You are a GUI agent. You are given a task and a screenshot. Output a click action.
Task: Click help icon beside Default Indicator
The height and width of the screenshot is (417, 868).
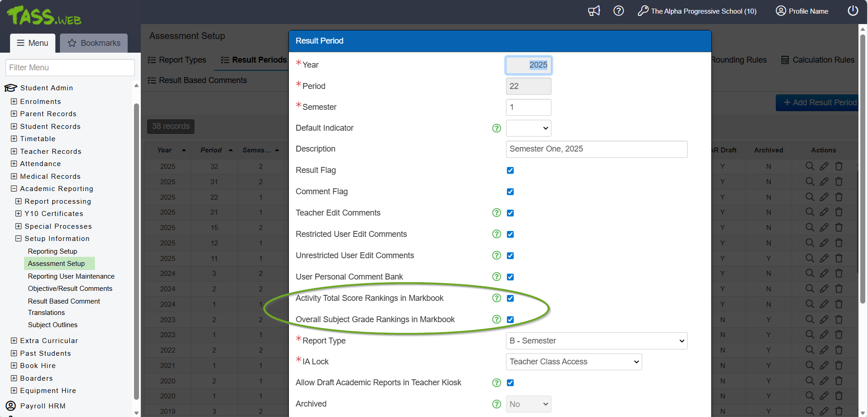coord(496,128)
